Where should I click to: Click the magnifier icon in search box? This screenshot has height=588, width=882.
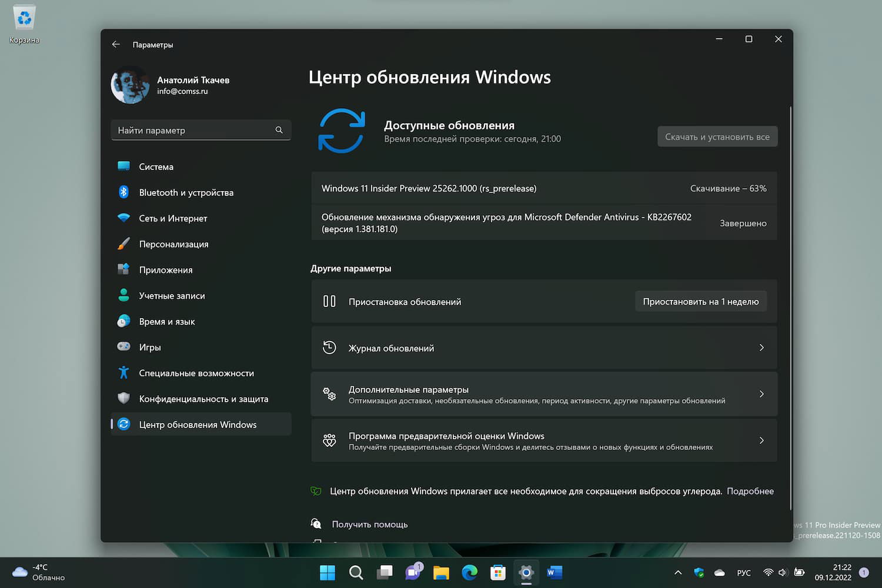click(x=279, y=130)
